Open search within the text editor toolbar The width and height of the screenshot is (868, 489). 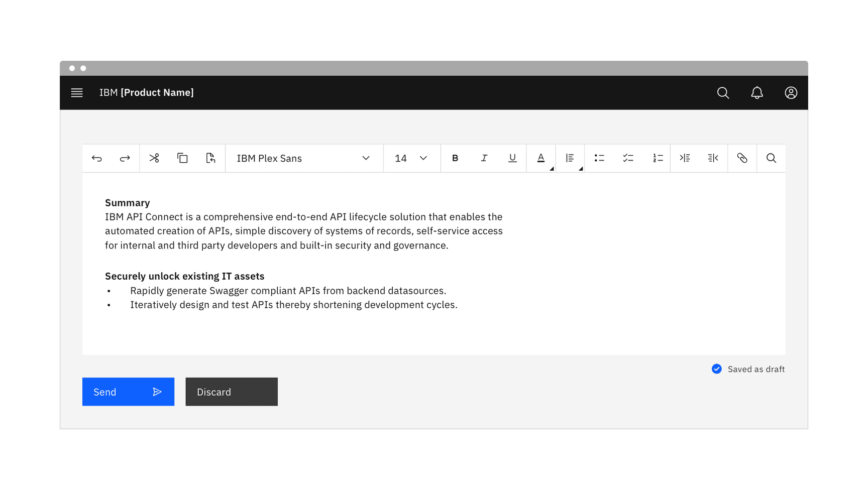point(771,158)
